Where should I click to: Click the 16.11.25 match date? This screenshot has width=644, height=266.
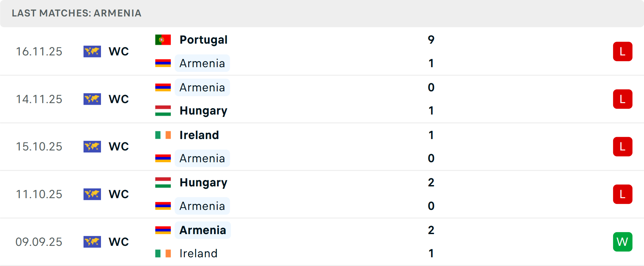(39, 51)
